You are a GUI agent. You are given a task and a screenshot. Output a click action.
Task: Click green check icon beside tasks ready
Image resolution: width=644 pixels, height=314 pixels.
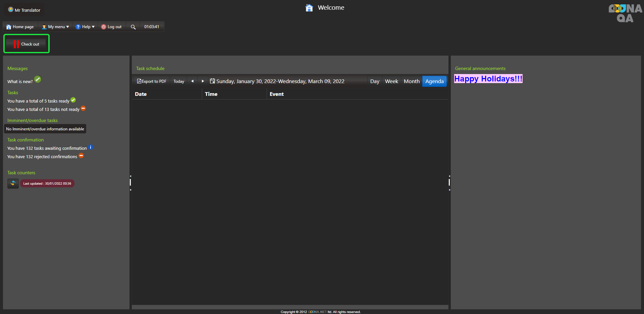point(73,100)
